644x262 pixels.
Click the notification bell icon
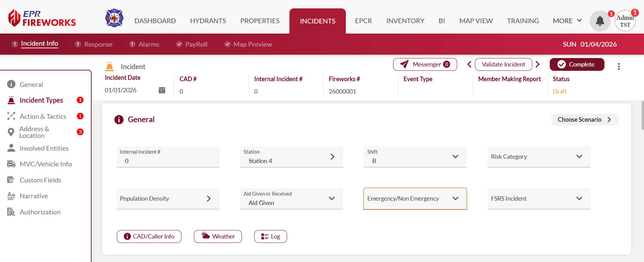pyautogui.click(x=600, y=21)
